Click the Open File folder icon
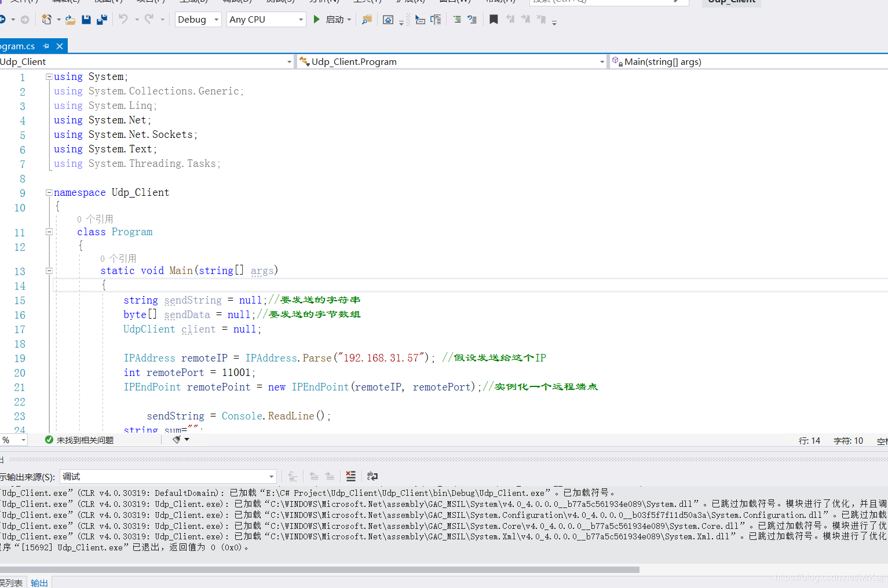Screen dimensions: 888x588 click(70, 20)
